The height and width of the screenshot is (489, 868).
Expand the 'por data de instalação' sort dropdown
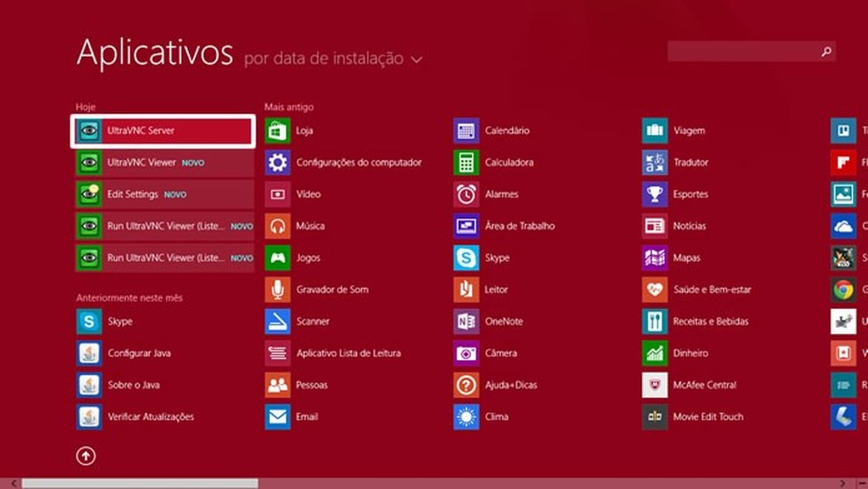pos(333,59)
